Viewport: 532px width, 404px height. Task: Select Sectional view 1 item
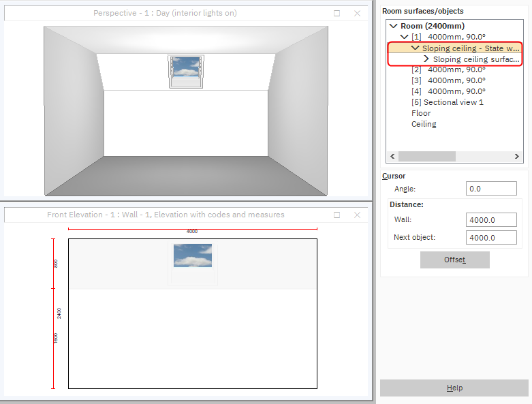click(x=447, y=102)
